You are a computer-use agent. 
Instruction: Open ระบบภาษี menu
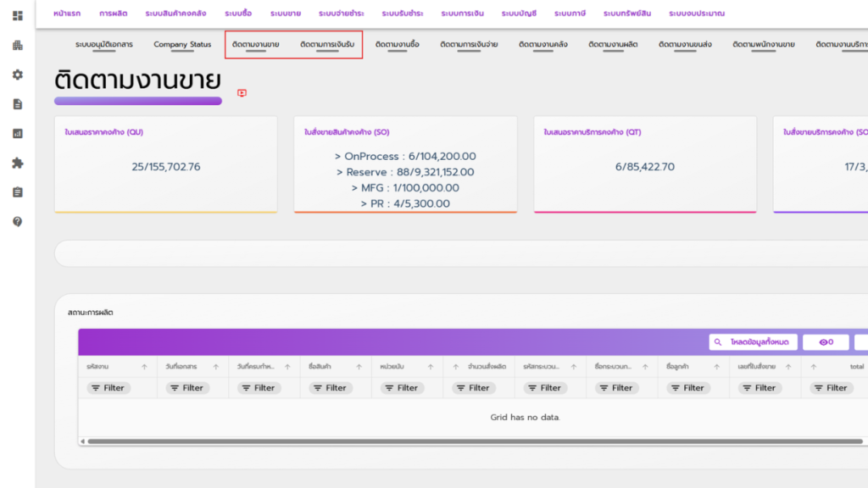click(570, 14)
